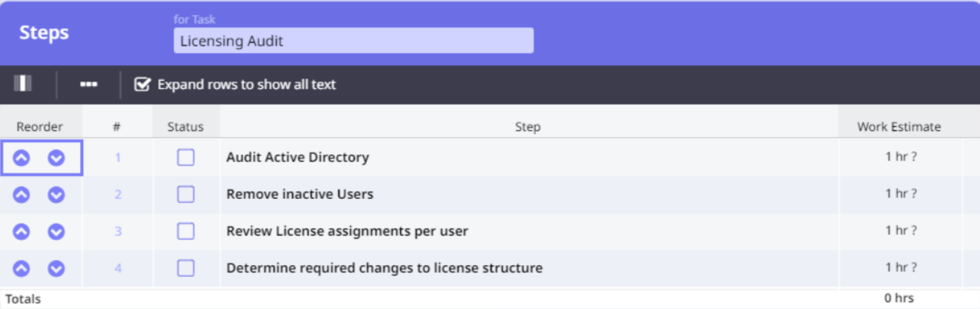Move Review License assignments step down
980x309 pixels.
(57, 231)
